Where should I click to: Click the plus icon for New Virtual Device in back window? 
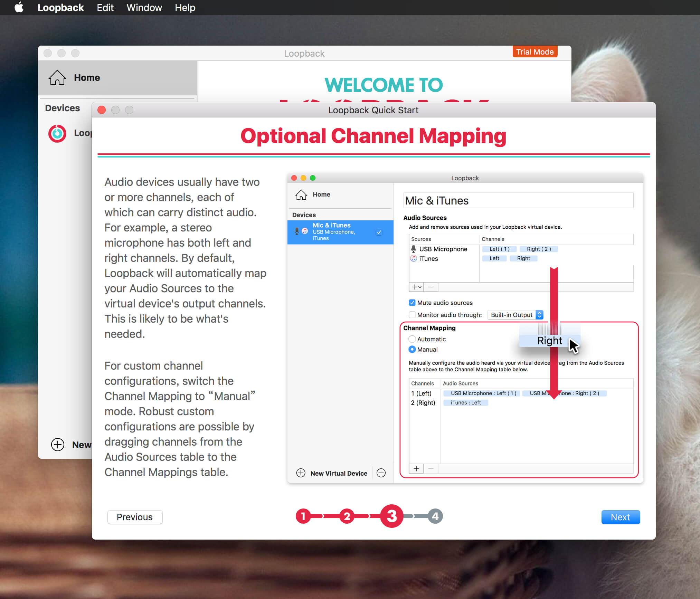click(58, 445)
